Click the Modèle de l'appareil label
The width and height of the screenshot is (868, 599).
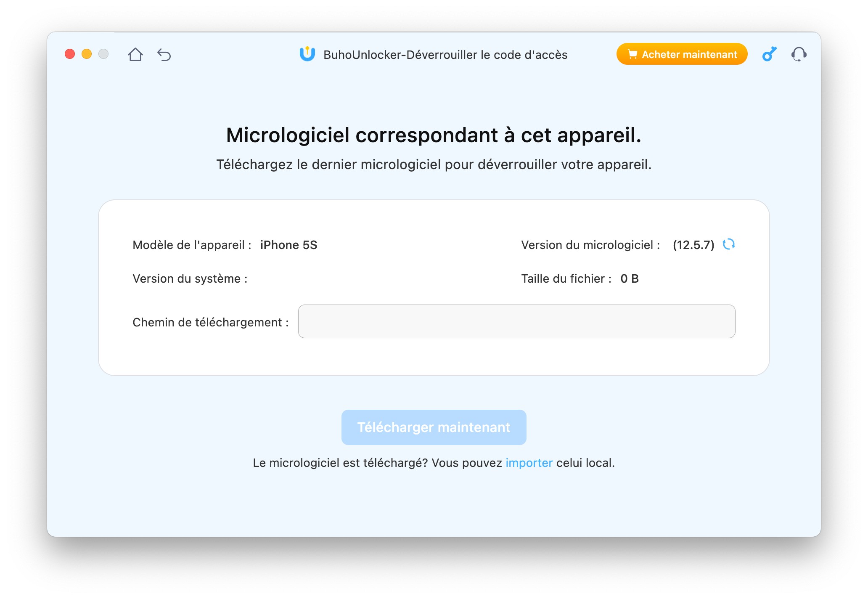[x=192, y=245]
